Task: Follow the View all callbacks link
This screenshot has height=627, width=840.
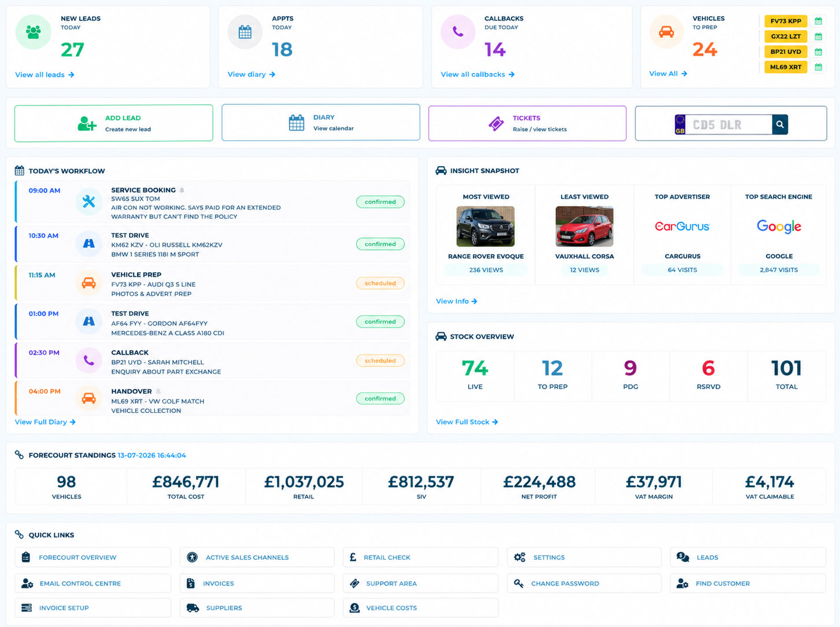Action: (x=477, y=74)
